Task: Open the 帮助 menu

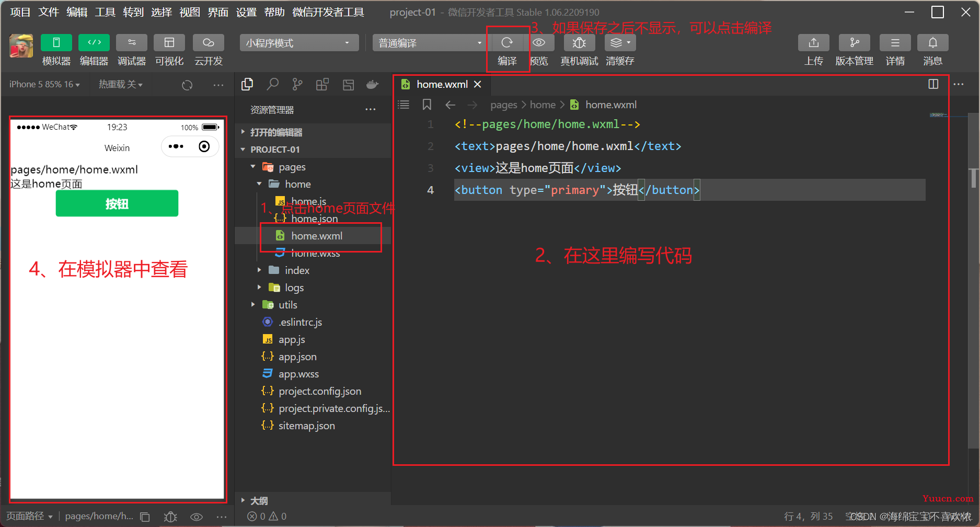Action: point(274,12)
